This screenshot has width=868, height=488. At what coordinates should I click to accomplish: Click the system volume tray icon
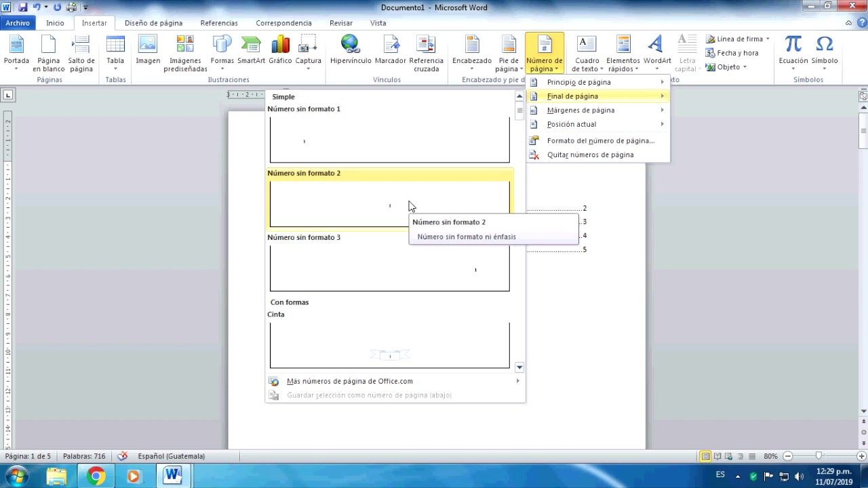799,476
